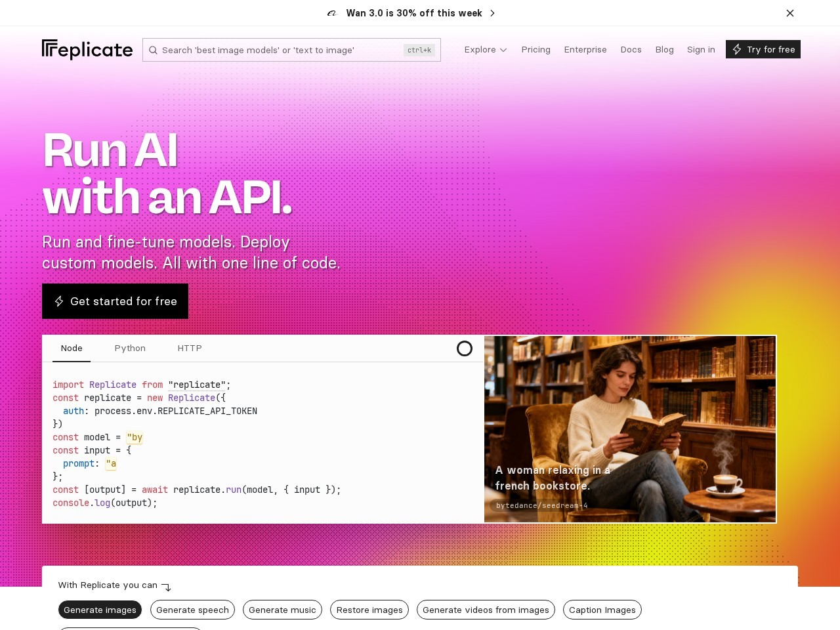
Task: Open the Pricing page
Action: click(x=536, y=49)
